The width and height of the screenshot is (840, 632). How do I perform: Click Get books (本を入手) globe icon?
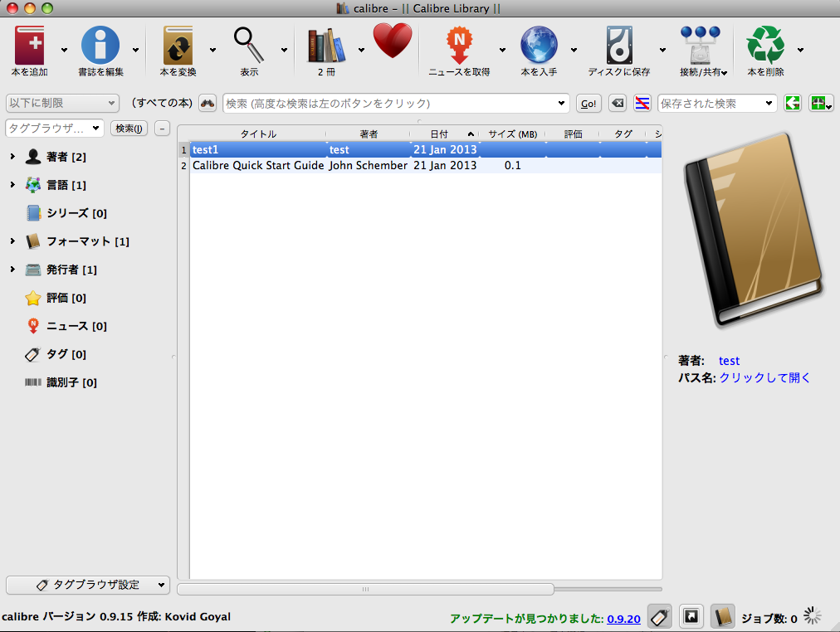[539, 46]
